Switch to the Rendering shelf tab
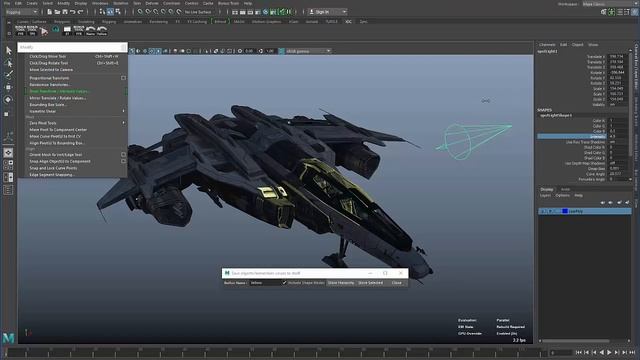Viewport: 640px width, 360px height. pyautogui.click(x=158, y=21)
